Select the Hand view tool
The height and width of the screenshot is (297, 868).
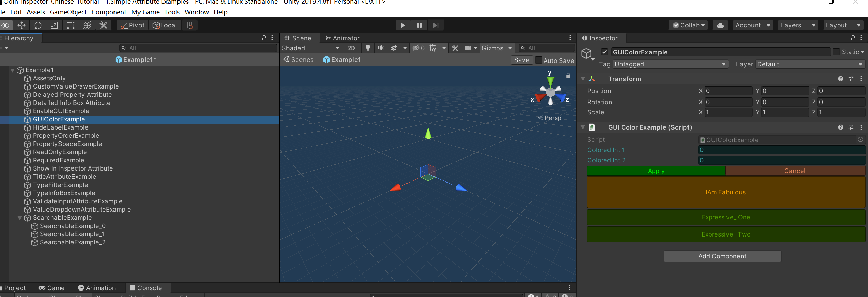5,25
